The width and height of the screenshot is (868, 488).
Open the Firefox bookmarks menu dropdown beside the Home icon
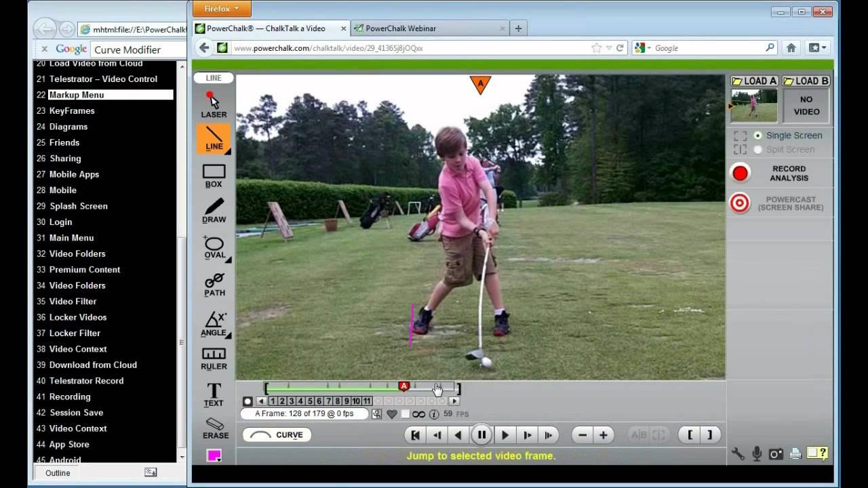[x=818, y=48]
